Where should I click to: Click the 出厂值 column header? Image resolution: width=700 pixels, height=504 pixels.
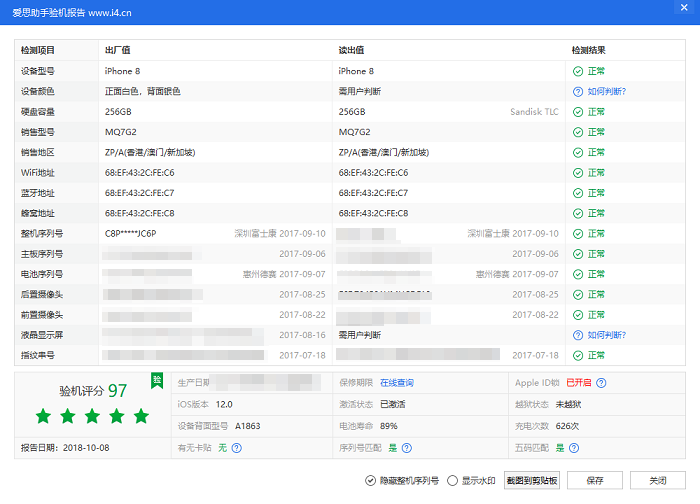(117, 50)
